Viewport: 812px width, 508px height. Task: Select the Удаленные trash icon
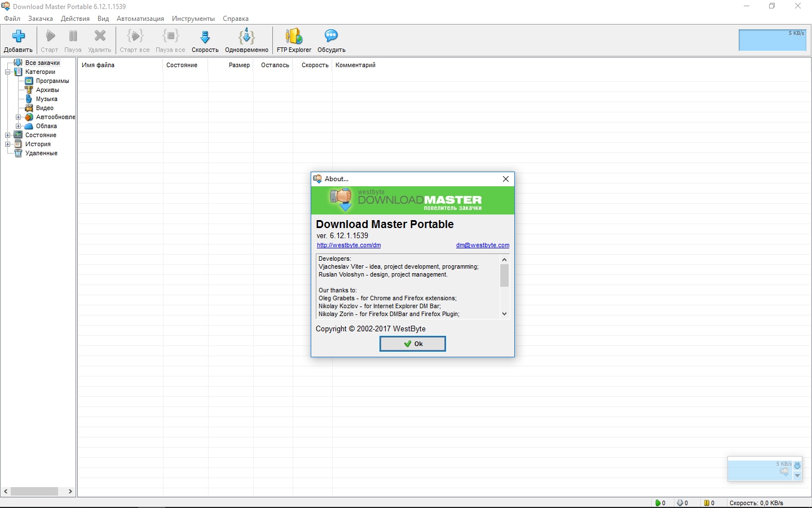pos(18,153)
